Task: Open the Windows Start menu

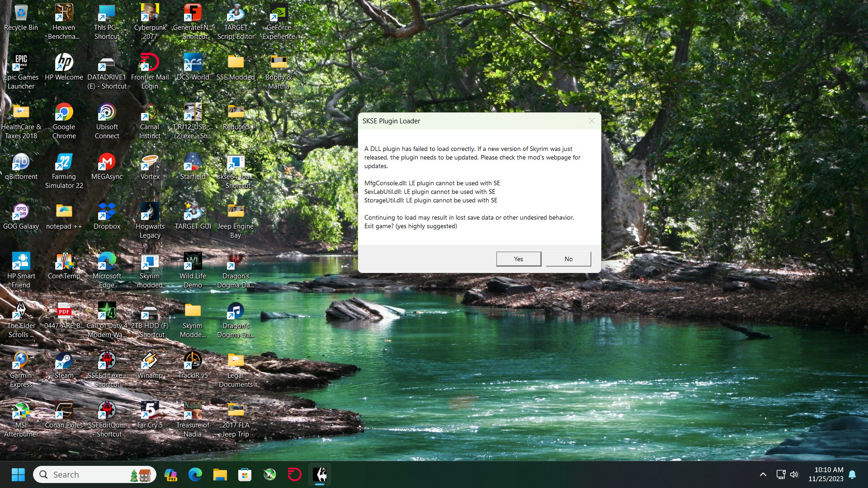Action: [18, 474]
